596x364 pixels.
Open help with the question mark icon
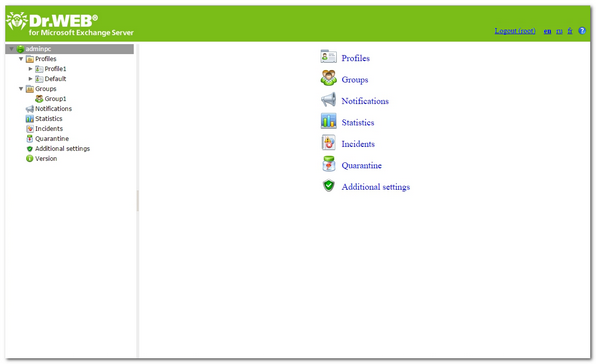582,31
